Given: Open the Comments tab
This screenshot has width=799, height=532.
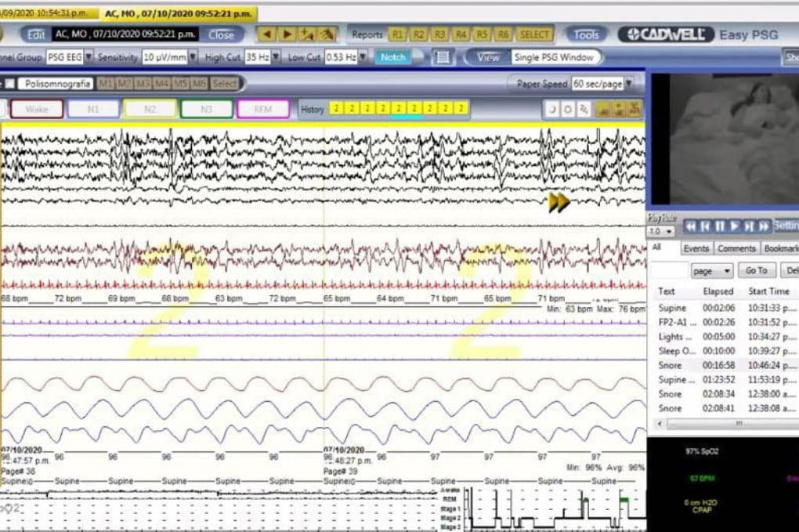Looking at the screenshot, I should pos(736,248).
